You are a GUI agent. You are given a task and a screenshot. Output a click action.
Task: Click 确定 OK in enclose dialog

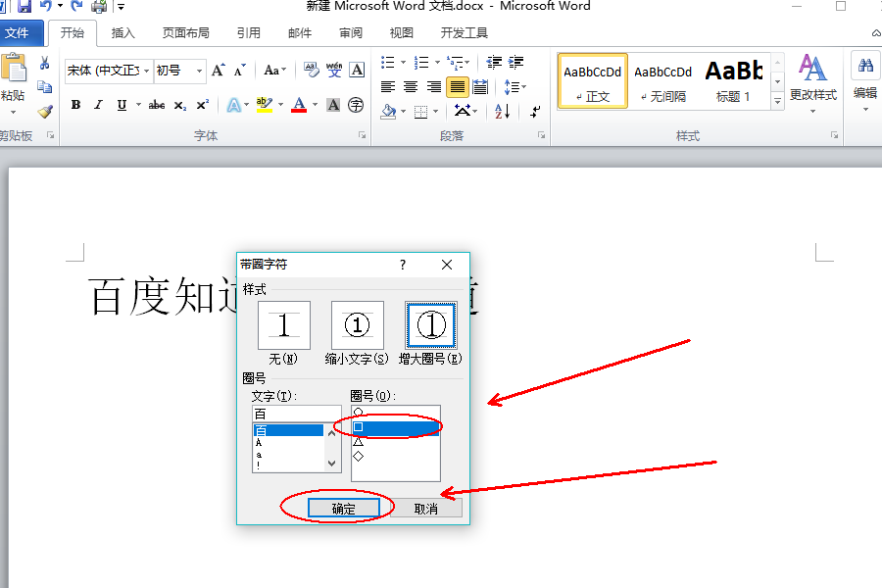[x=343, y=509]
